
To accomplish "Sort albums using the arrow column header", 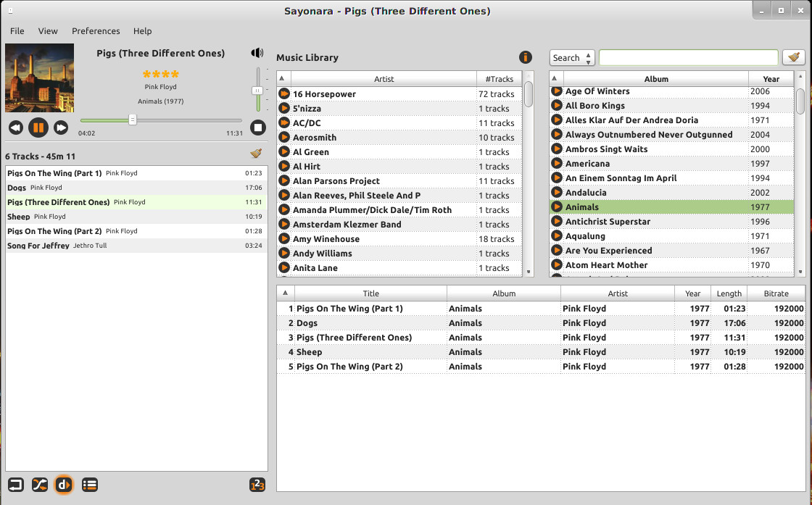I will [x=556, y=79].
